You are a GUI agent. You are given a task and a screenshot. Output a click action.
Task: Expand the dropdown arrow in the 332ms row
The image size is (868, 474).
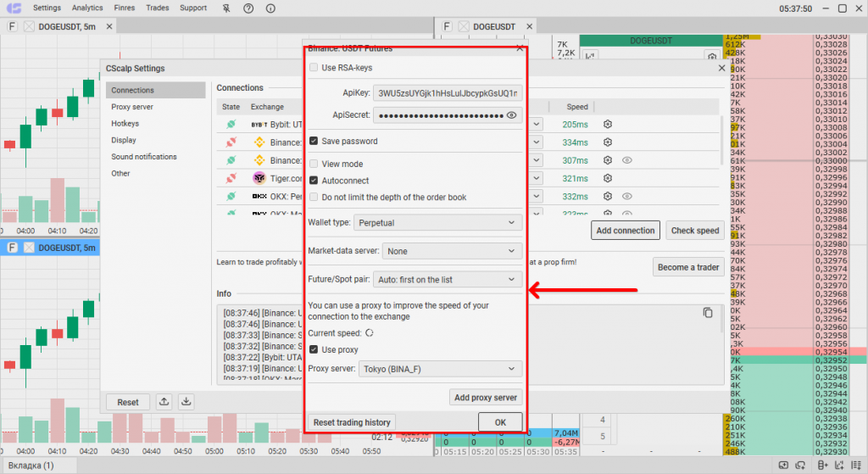[536, 196]
